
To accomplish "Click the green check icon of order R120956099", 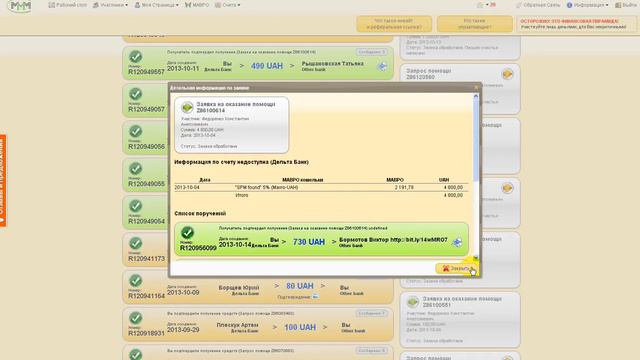I will [187, 233].
